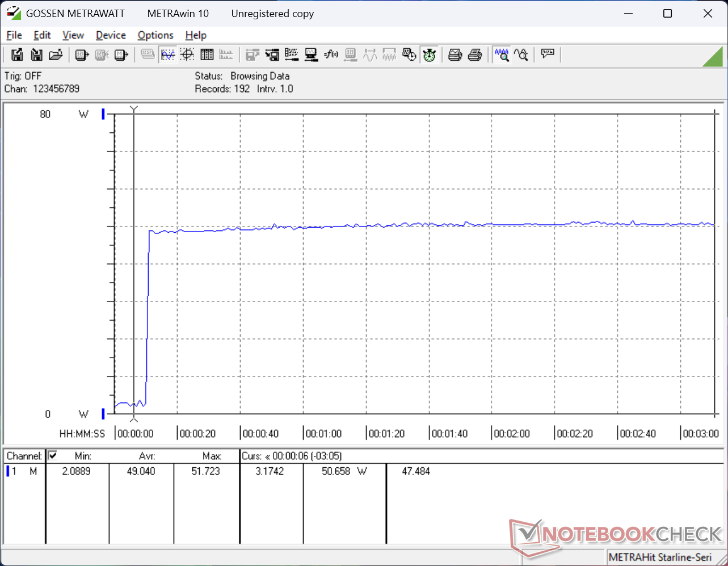Click the Max value 51.723
The width and height of the screenshot is (728, 566).
coord(205,471)
